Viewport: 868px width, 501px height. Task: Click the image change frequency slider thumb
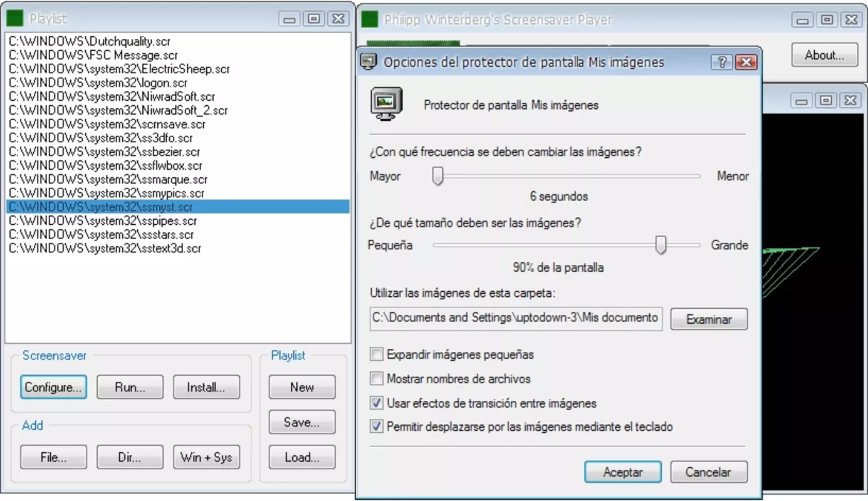tap(438, 176)
